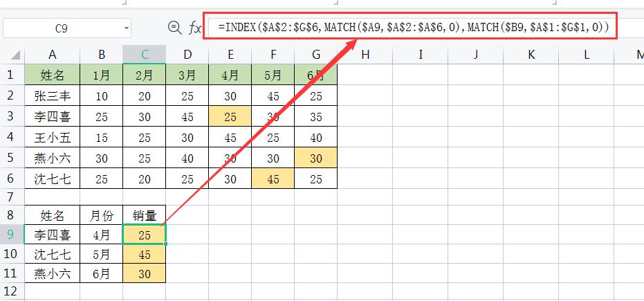Click the 2月 header cell

[144, 75]
